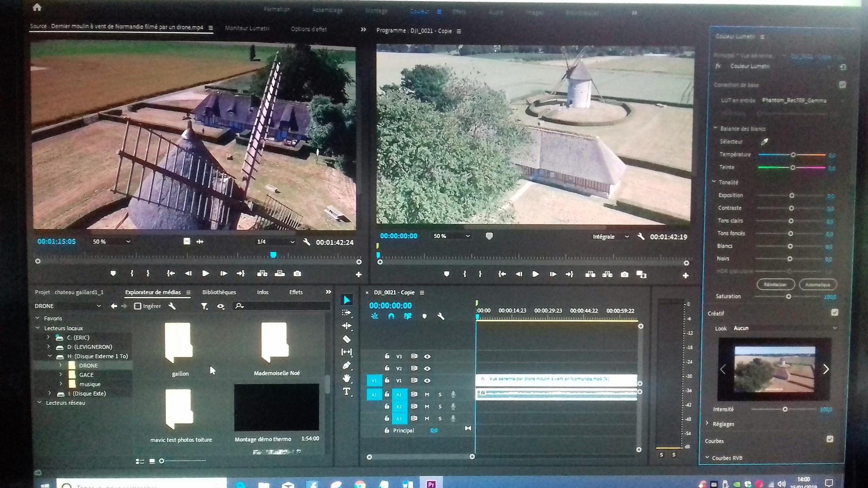Select the Hand tool
868x488 pixels.
(347, 378)
